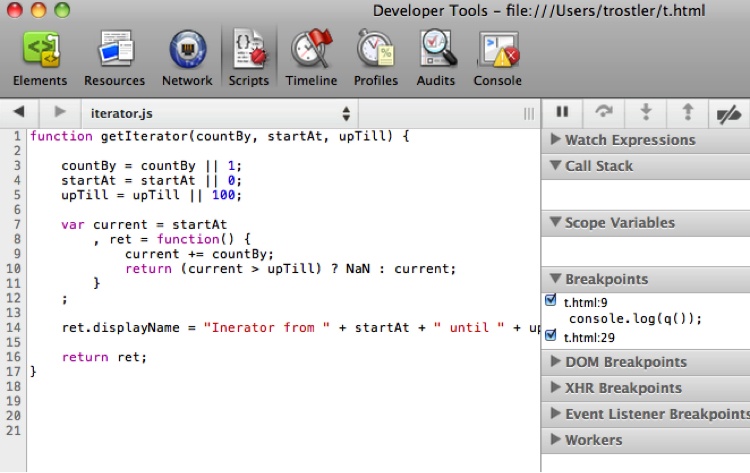Set a breakpoint on line number 9

(16, 253)
